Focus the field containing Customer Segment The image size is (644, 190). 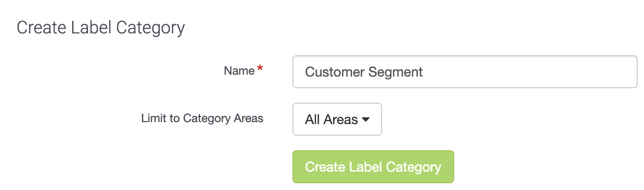(465, 72)
